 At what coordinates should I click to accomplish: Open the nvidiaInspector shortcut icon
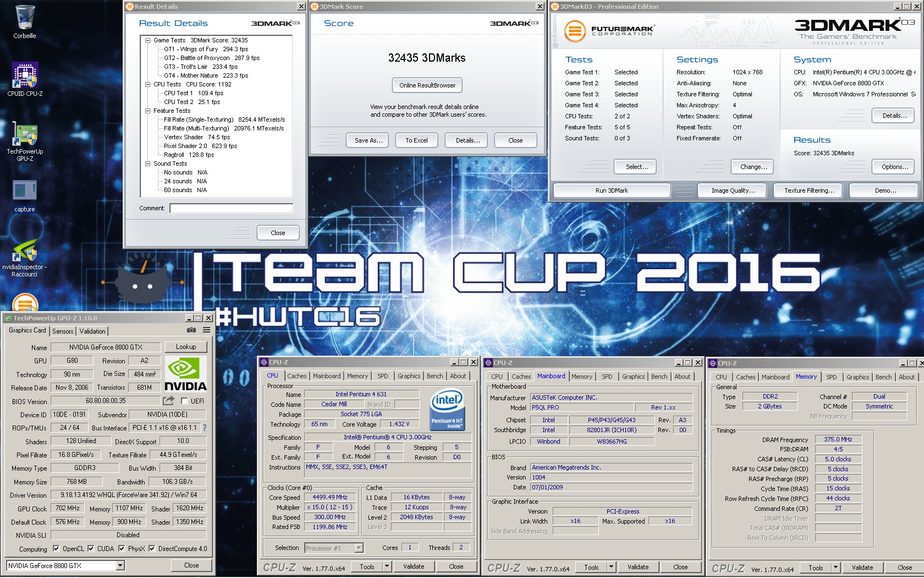tap(25, 258)
